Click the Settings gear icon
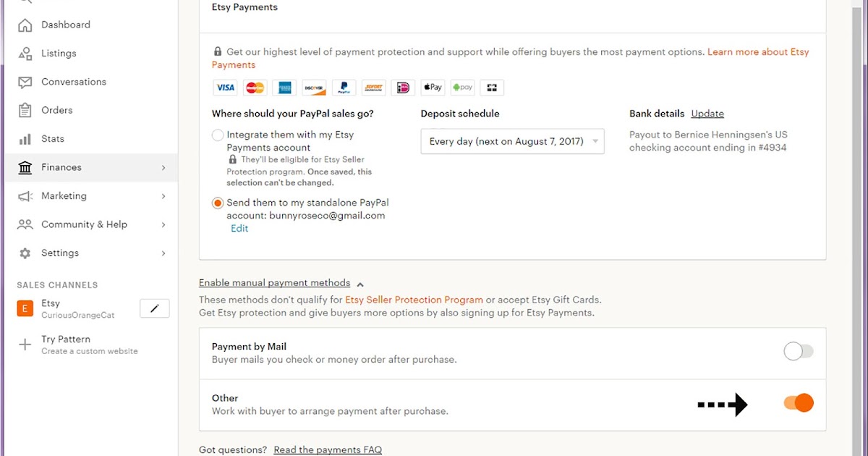The width and height of the screenshot is (868, 456). [25, 253]
